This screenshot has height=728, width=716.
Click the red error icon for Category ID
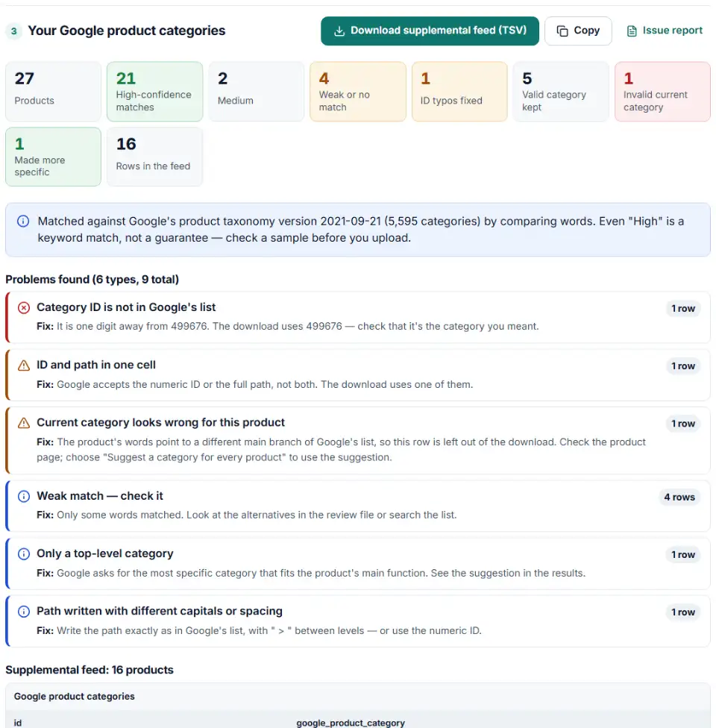click(x=24, y=307)
